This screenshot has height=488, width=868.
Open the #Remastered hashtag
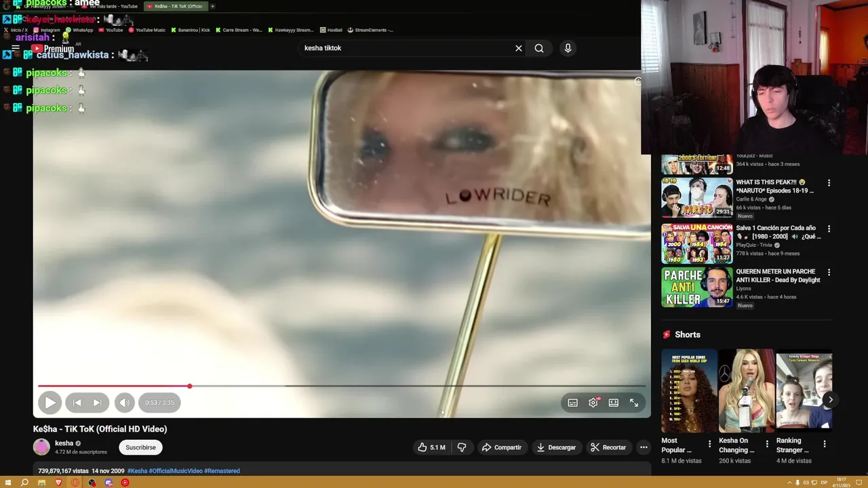pos(222,471)
